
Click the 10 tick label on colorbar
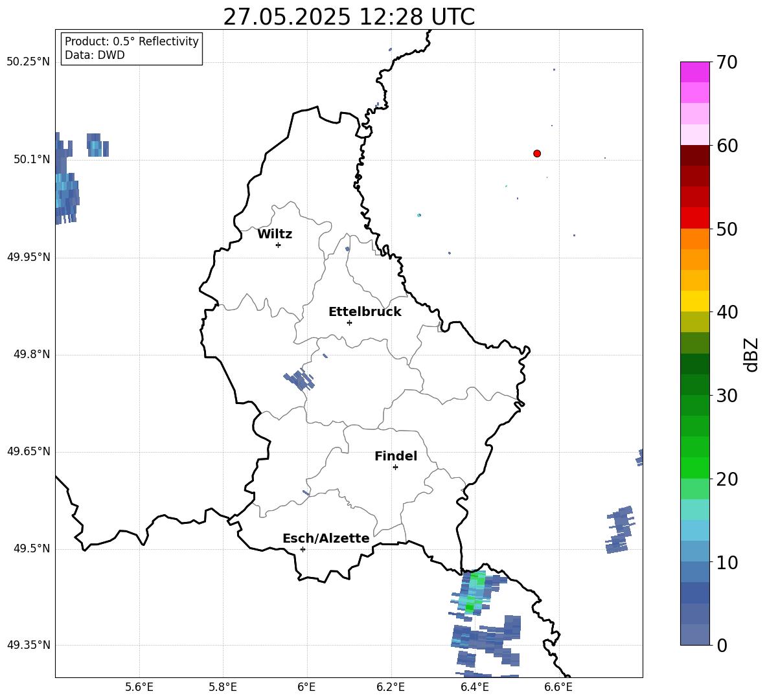[727, 562]
